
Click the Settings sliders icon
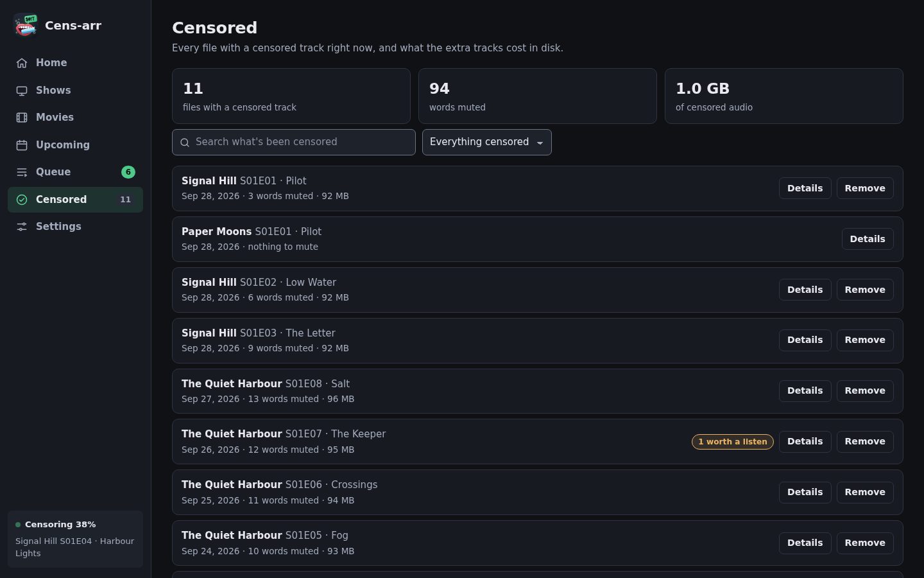point(22,227)
